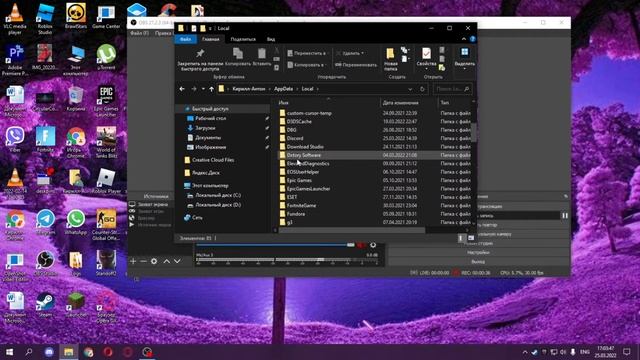640x360 pixels.
Task: Collapse the Explorer ribbon
Action: [464, 39]
